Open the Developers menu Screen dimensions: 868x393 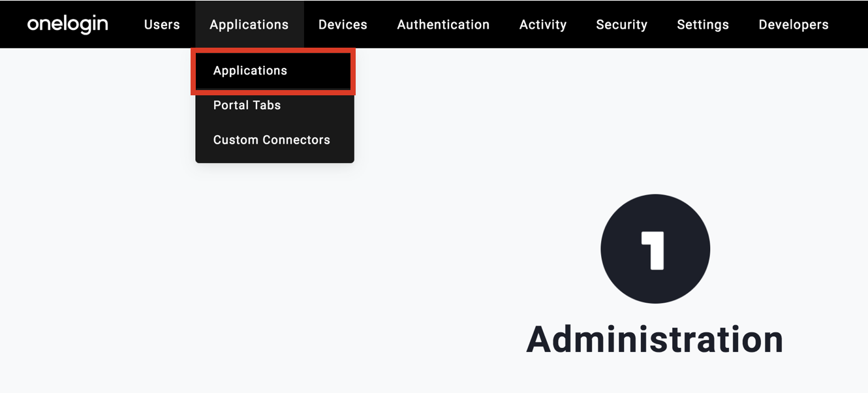point(794,25)
